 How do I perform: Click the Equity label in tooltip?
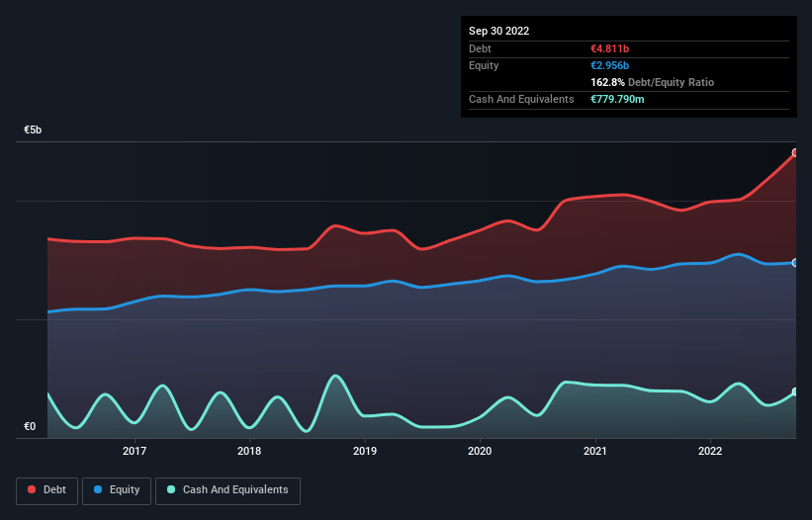click(x=484, y=65)
